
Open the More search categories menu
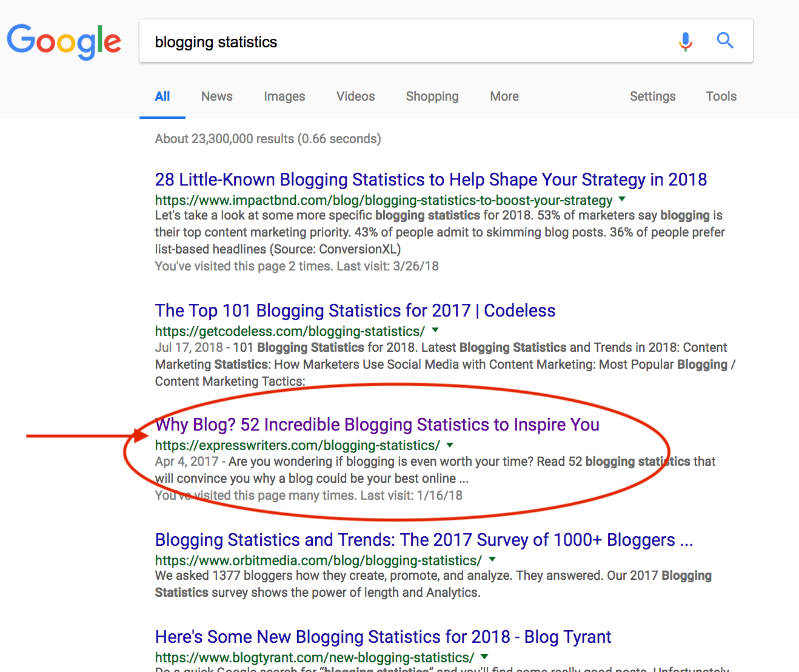504,96
